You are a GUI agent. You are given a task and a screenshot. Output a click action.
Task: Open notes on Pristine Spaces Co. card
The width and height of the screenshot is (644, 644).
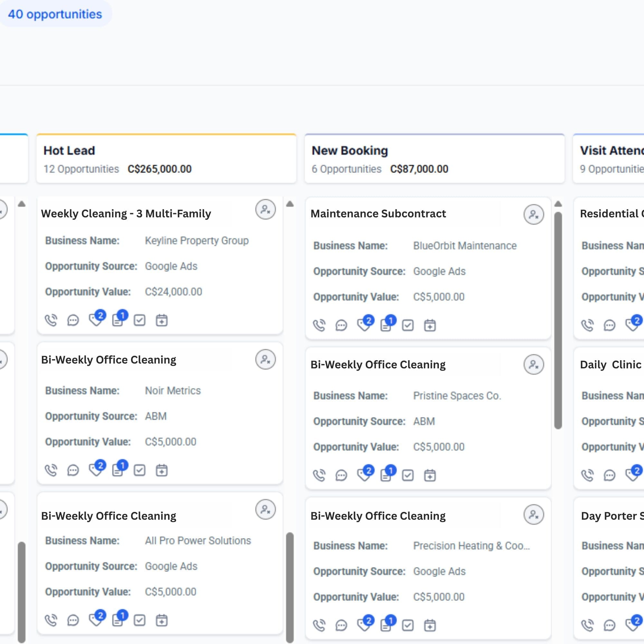click(x=388, y=474)
